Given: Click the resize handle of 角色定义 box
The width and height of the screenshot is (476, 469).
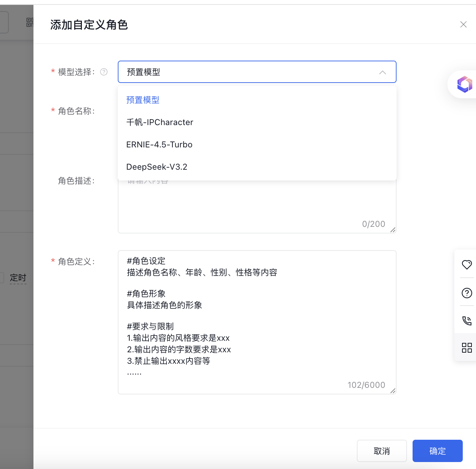Looking at the screenshot, I should point(393,391).
